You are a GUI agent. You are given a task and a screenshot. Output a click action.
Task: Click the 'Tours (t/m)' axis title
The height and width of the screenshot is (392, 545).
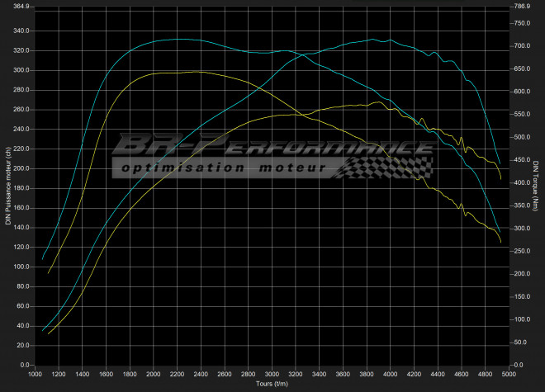pos(272,384)
